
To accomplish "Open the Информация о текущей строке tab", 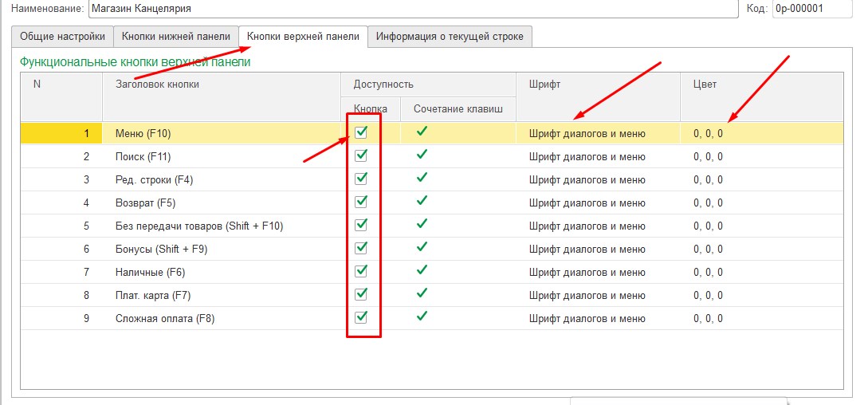I will [450, 37].
